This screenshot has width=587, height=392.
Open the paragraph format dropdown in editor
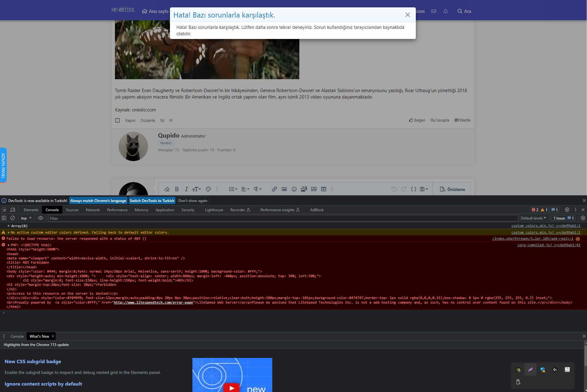click(x=258, y=189)
